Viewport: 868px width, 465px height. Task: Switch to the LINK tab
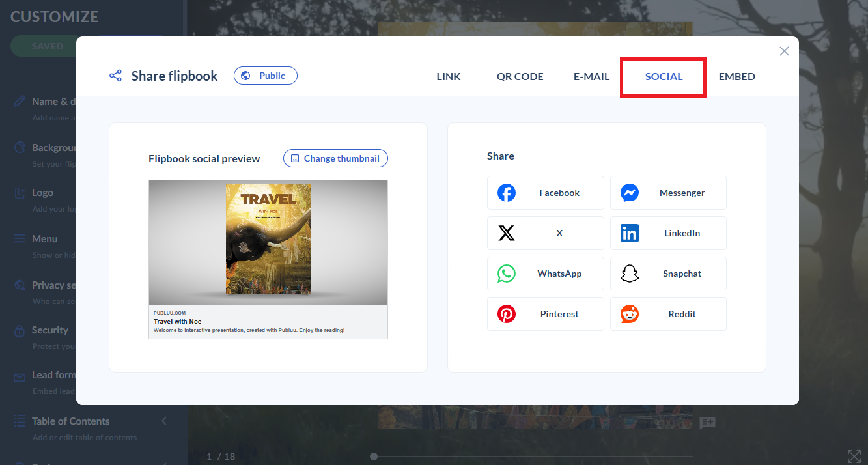(449, 76)
